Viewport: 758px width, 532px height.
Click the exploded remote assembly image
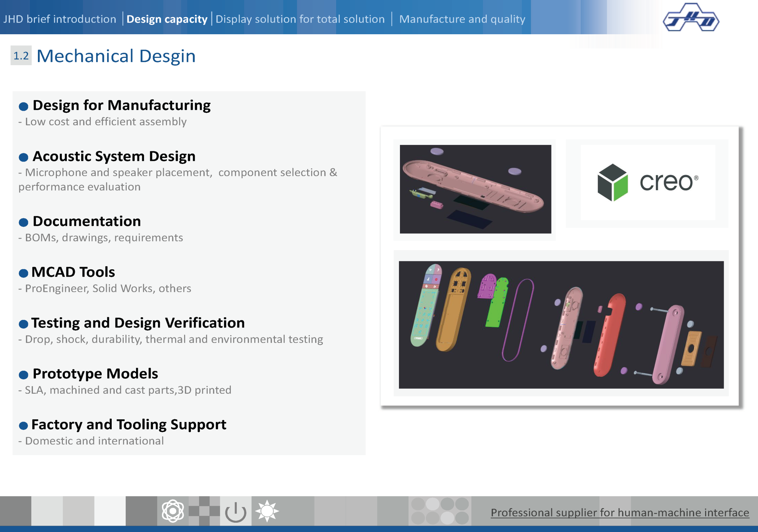click(561, 325)
